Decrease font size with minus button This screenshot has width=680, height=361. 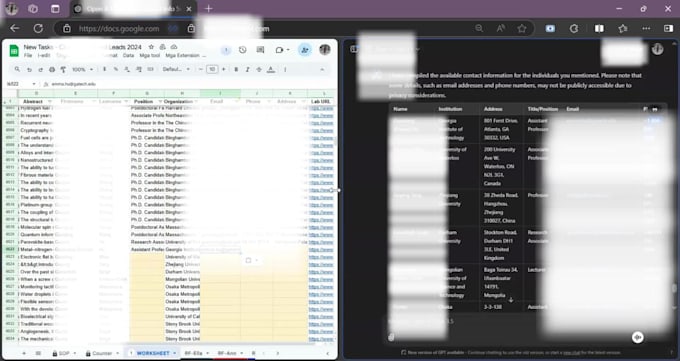tap(201, 69)
